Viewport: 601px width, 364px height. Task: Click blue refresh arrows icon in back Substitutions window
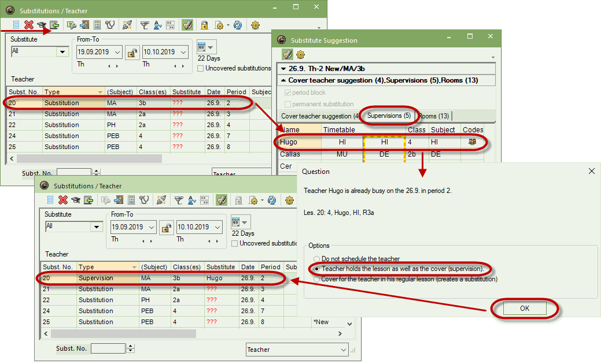coord(238,25)
